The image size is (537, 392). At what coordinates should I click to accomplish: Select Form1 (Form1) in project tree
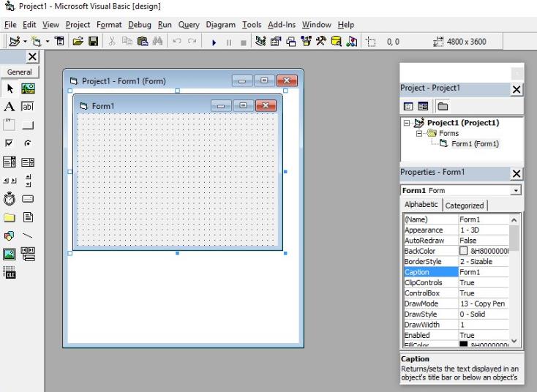point(475,144)
